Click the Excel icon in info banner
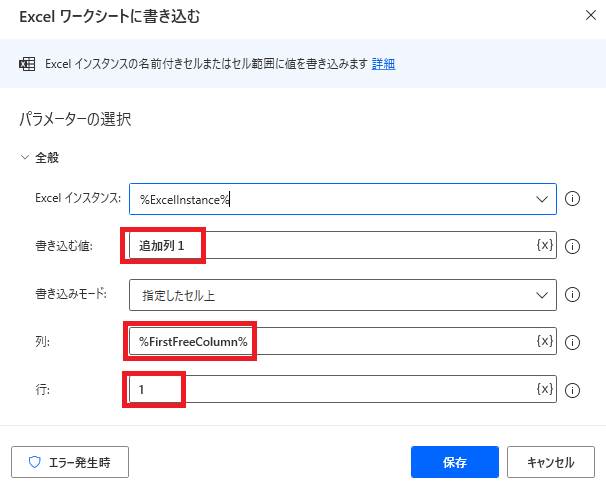This screenshot has height=481, width=606. click(27, 64)
